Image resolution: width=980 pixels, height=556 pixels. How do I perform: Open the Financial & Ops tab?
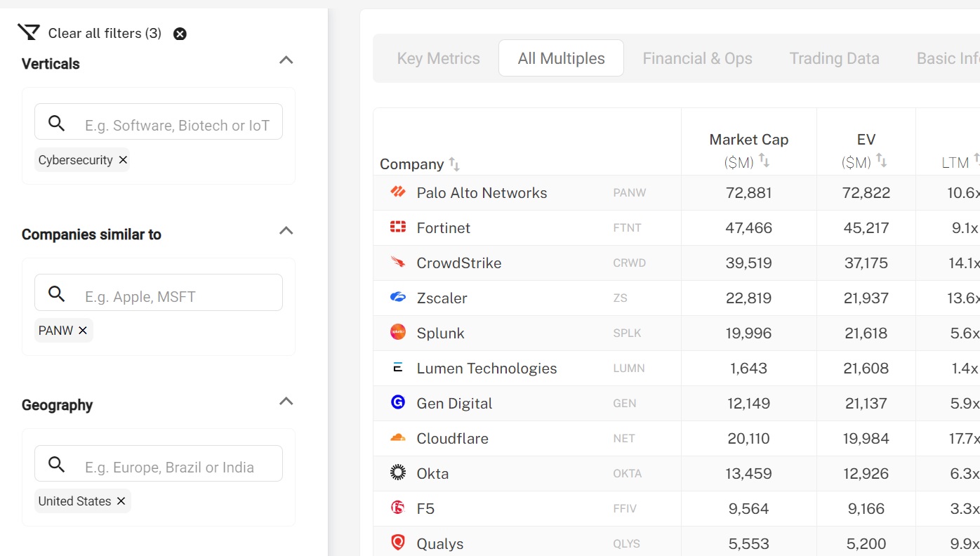pyautogui.click(x=697, y=58)
